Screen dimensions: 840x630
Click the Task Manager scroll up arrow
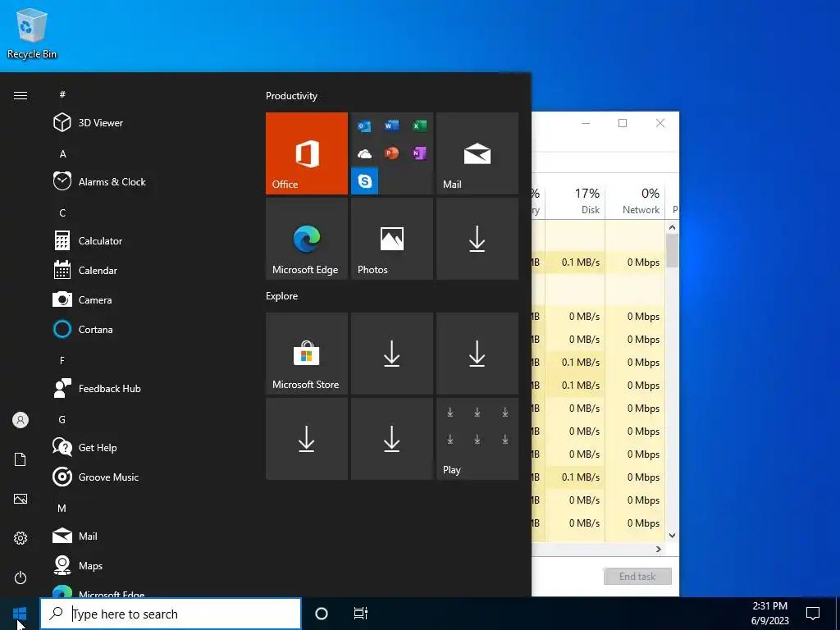click(673, 228)
